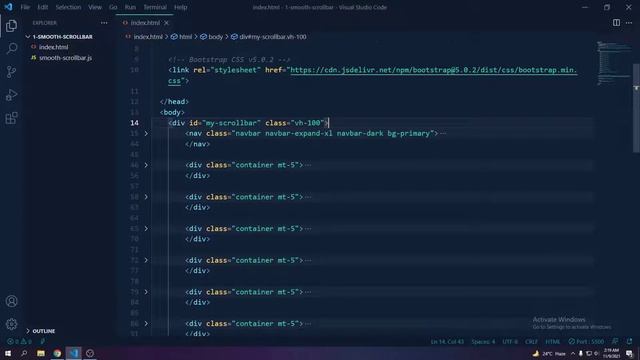Open notifications bell in status bar
Screen dimensions: 640x360
(x=629, y=341)
